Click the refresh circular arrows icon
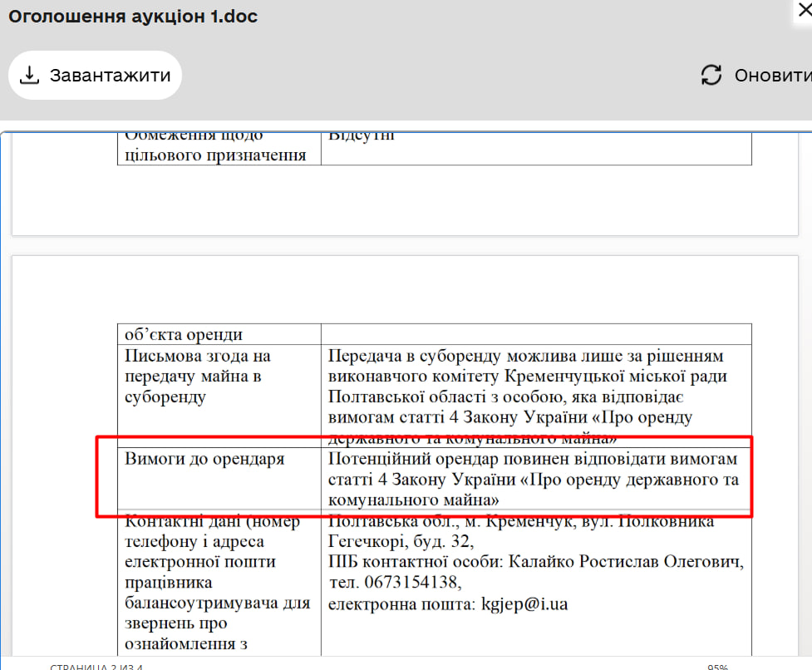This screenshot has height=670, width=812. point(711,76)
